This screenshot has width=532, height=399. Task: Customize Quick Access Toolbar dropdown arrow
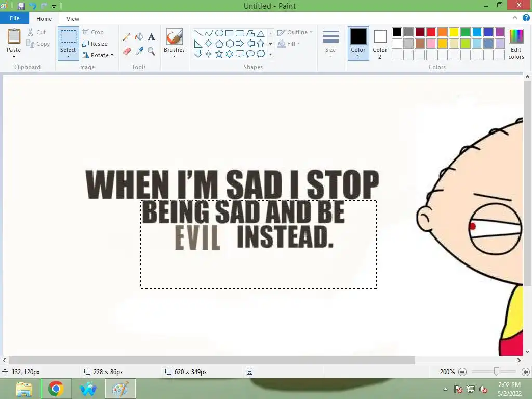point(54,6)
